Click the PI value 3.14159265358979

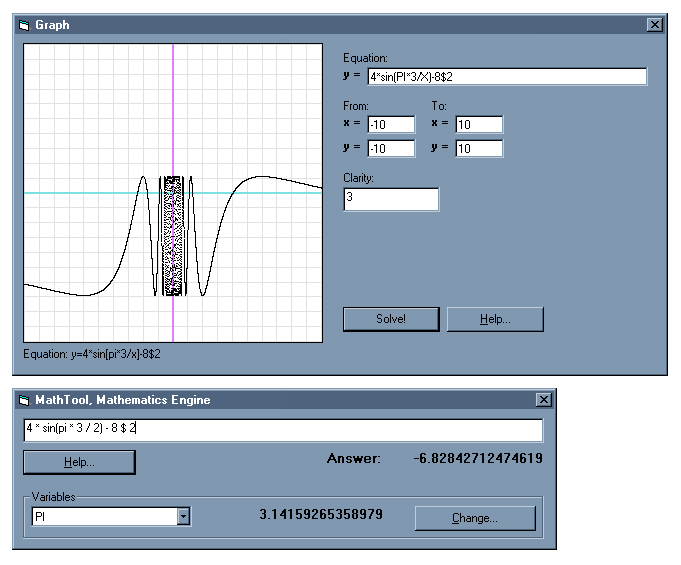click(x=321, y=515)
